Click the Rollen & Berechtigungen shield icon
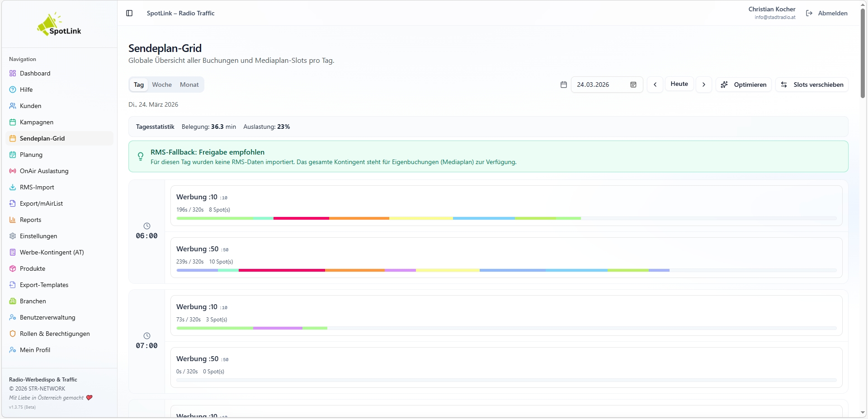 (13, 334)
